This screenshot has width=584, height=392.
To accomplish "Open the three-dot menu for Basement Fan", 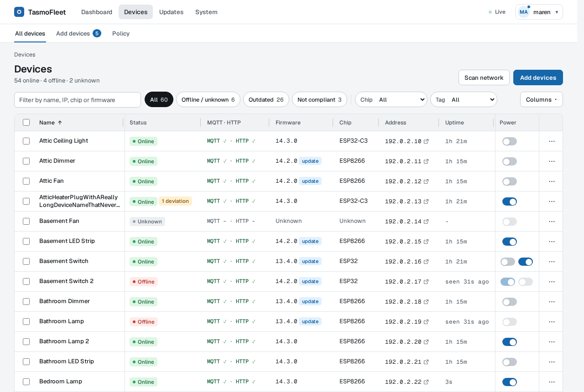I will coord(552,222).
